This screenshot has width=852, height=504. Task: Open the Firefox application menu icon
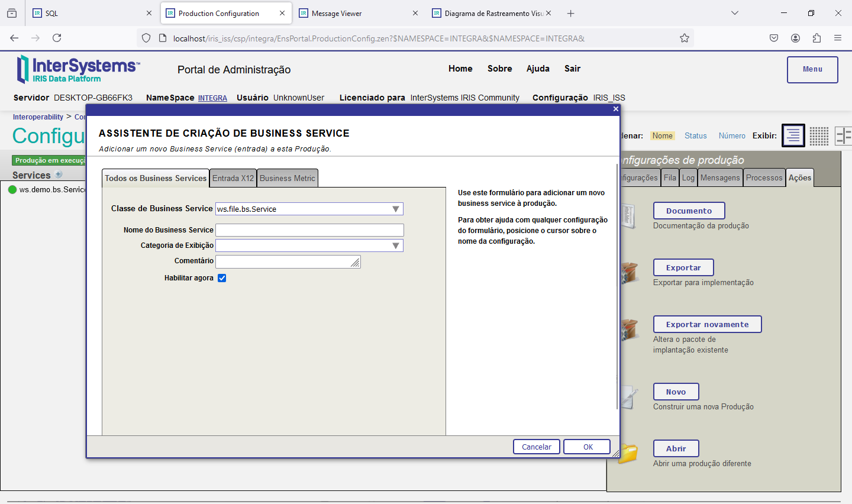(x=838, y=38)
